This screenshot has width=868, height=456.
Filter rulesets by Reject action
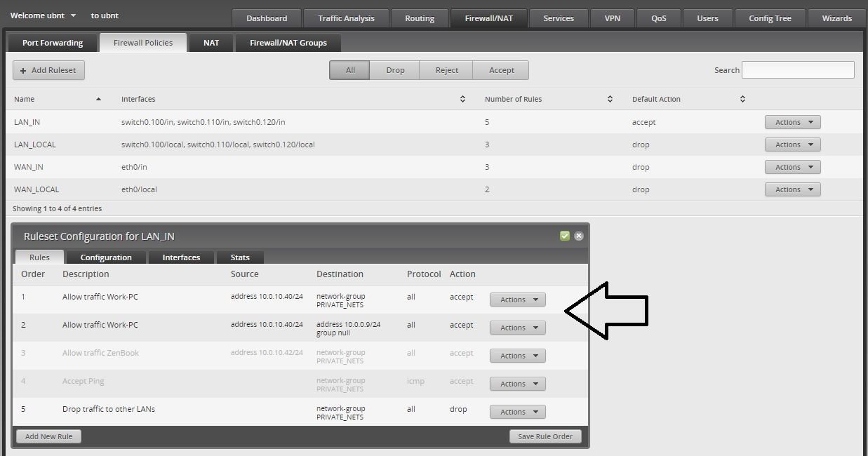pos(446,70)
